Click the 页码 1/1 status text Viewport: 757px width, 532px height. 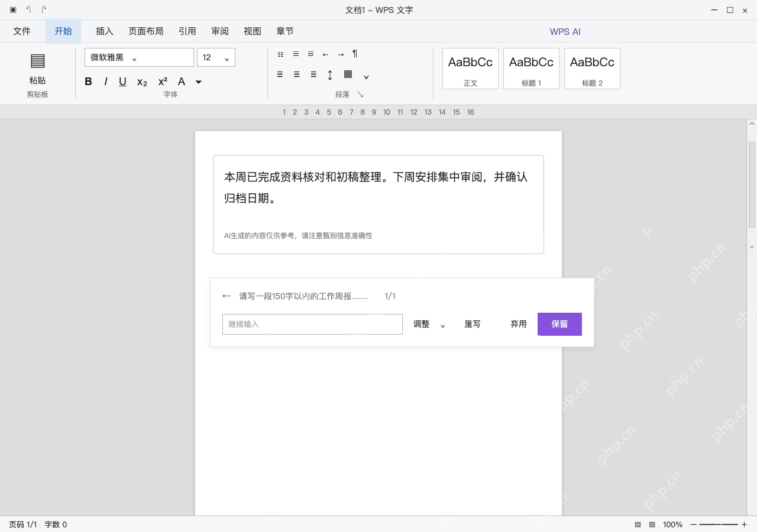(23, 524)
